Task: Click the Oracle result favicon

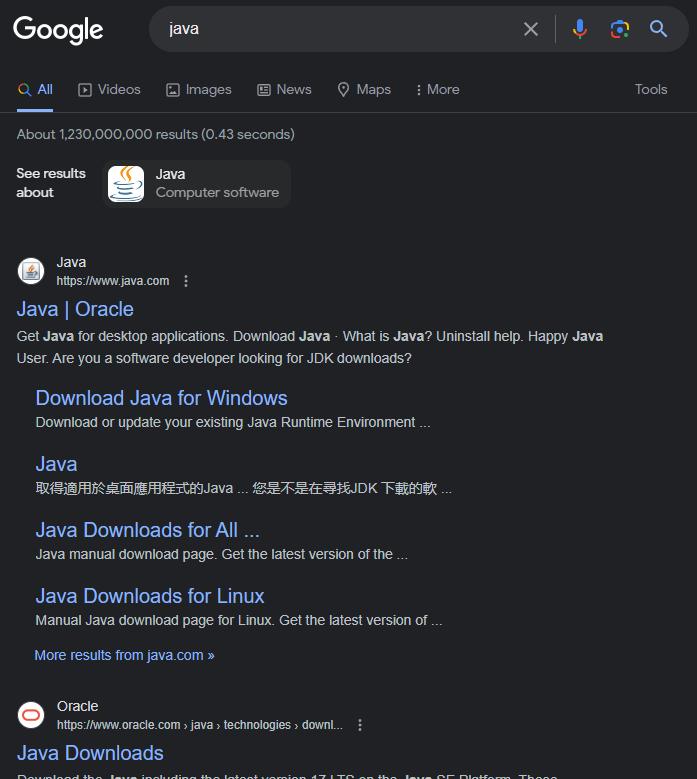Action: pos(31,715)
